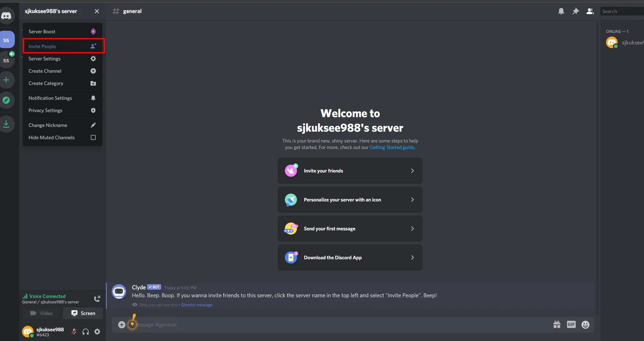The image size is (644, 341).
Task: Click Clyde bot avatar
Action: point(119,291)
